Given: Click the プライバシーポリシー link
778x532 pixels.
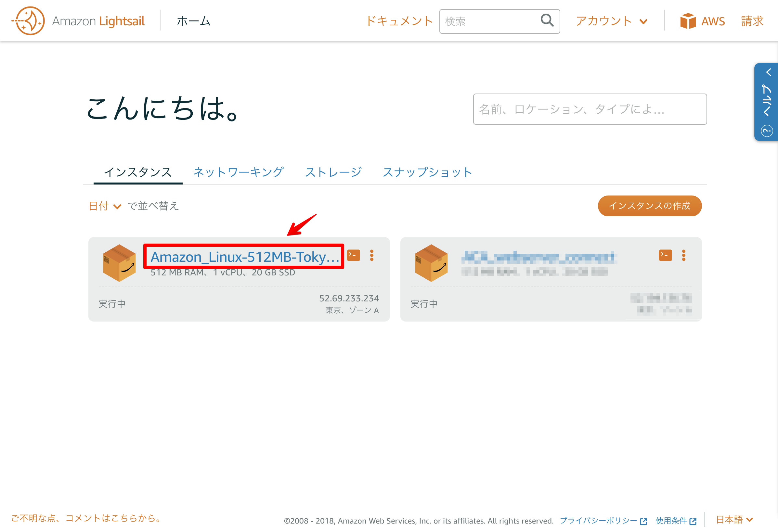Looking at the screenshot, I should [x=599, y=521].
